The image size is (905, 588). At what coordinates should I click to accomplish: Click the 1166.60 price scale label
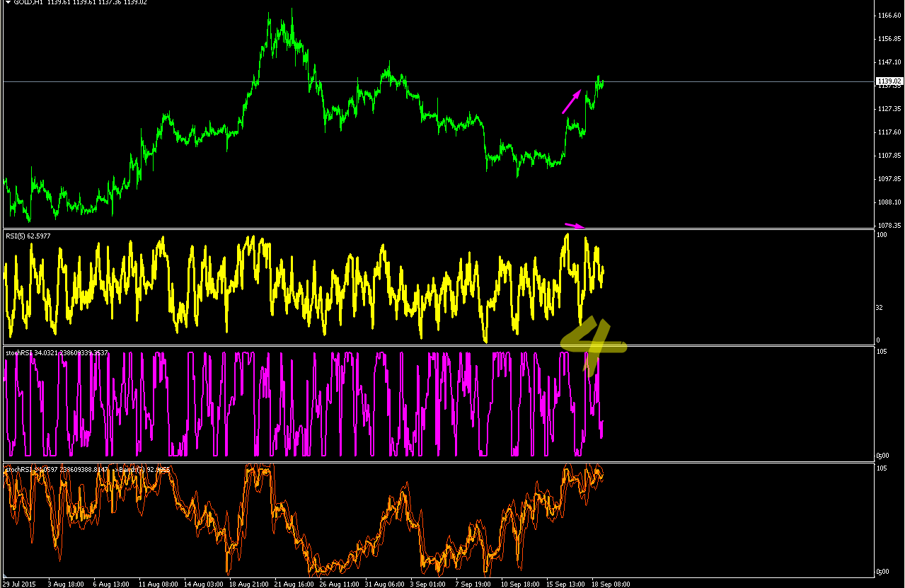click(889, 16)
